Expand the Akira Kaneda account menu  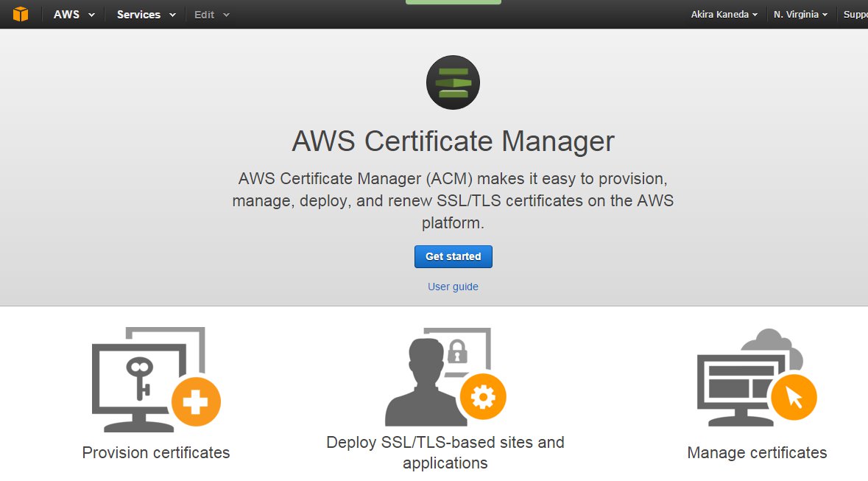coord(724,15)
